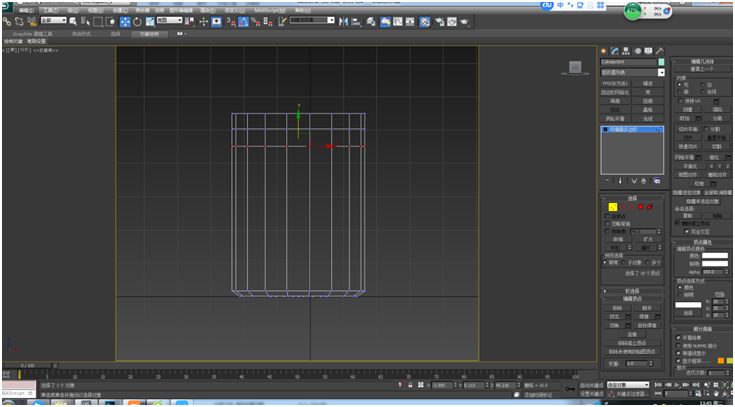Open the key mode dropdown near playback controls
This screenshot has width=735, height=407.
coord(628,384)
